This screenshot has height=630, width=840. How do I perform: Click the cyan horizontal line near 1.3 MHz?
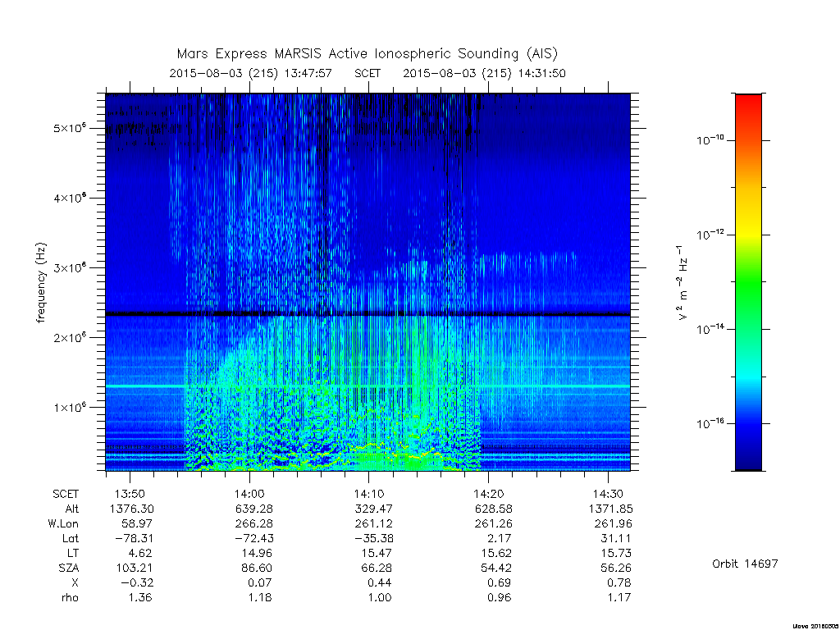(367, 386)
